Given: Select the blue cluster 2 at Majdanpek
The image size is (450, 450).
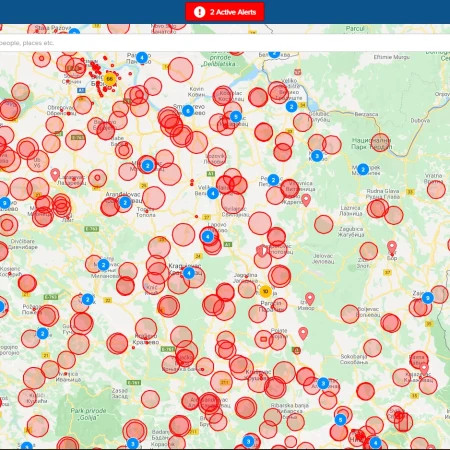Looking at the screenshot, I should tap(363, 169).
